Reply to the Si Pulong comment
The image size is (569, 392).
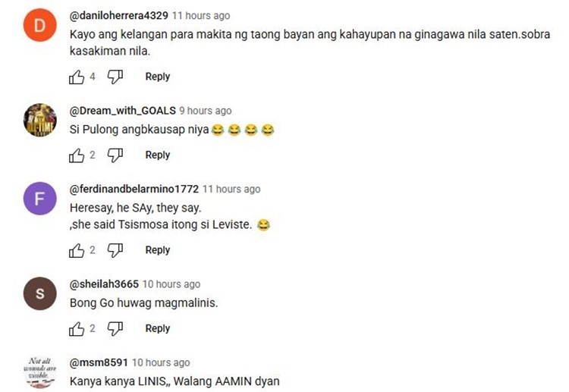(158, 155)
